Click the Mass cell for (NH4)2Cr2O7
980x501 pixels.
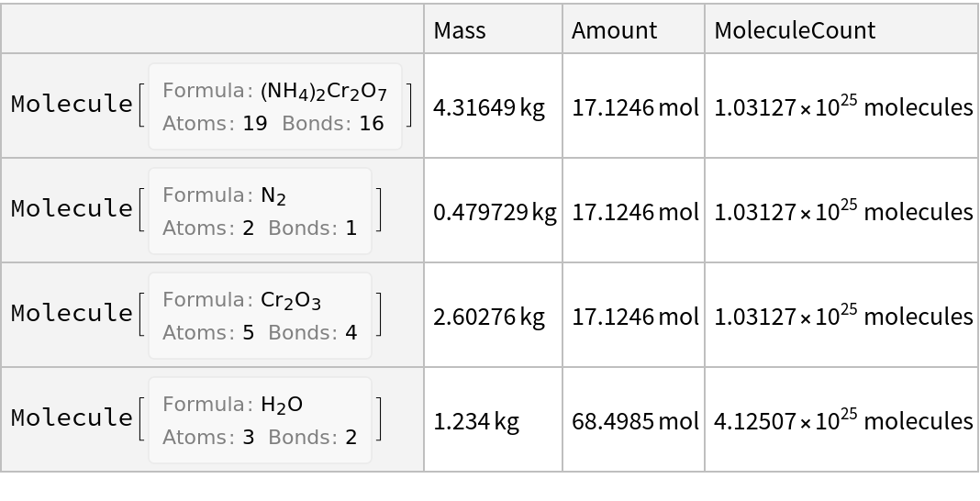pyautogui.click(x=493, y=106)
